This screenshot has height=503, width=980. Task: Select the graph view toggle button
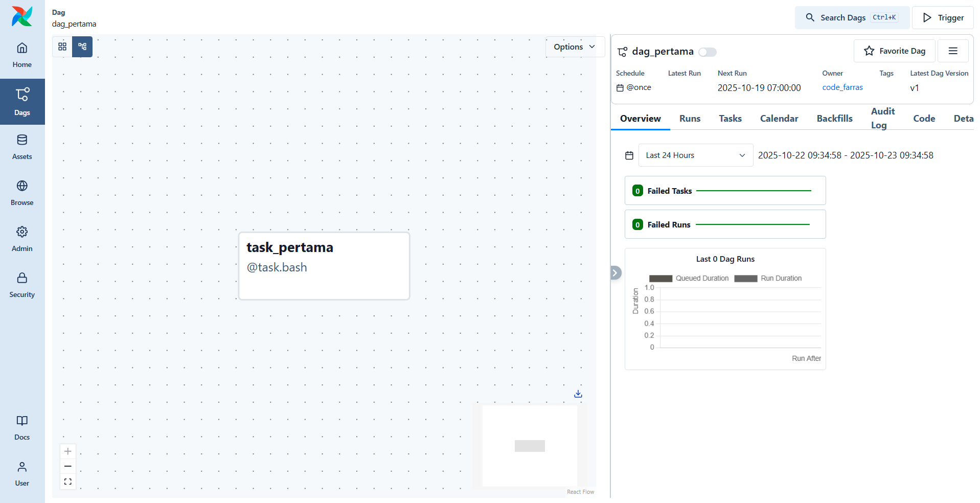pyautogui.click(x=82, y=47)
